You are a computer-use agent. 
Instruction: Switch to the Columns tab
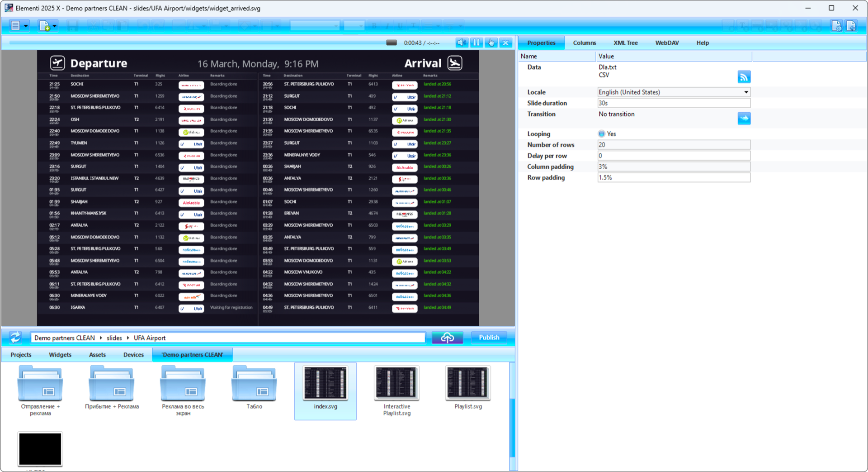[584, 43]
